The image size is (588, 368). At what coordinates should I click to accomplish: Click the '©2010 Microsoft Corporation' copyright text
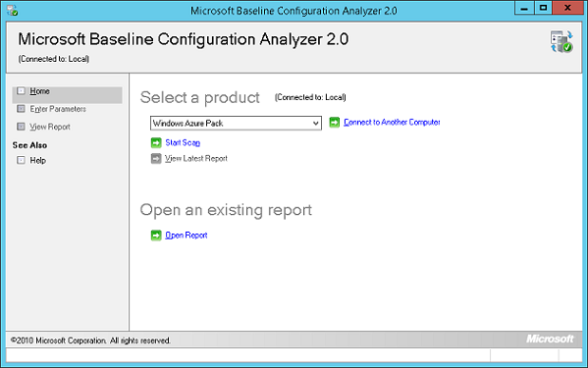click(90, 341)
